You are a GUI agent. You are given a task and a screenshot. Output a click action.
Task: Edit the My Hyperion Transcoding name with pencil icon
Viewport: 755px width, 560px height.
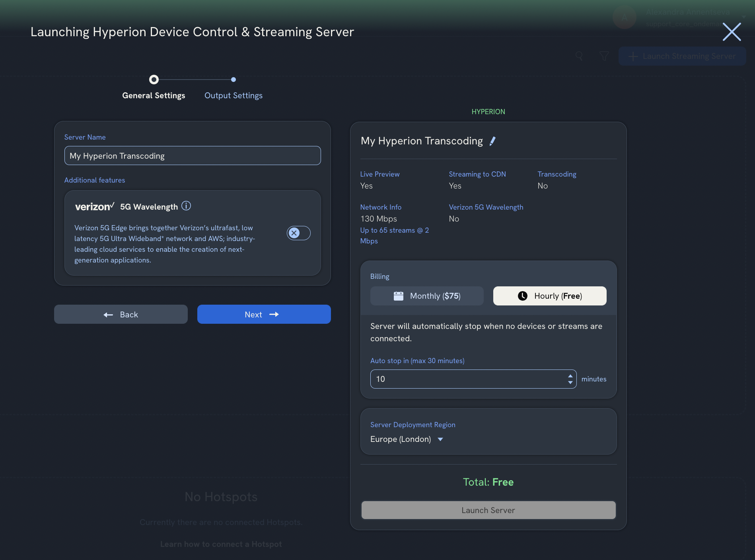pos(493,141)
